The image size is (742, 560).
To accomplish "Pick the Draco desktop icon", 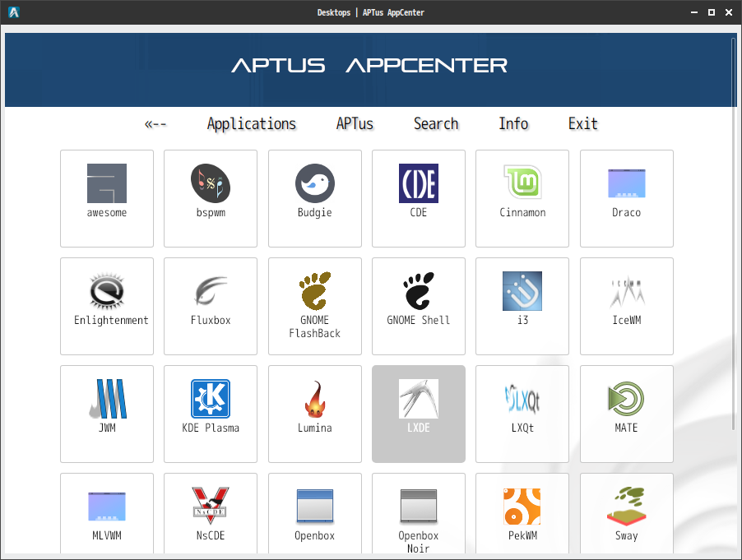I will (x=627, y=183).
